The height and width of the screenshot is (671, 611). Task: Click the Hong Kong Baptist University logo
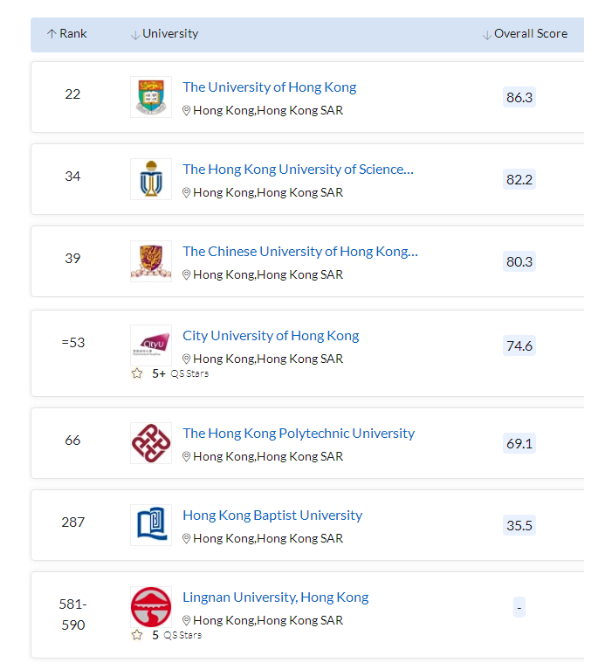click(151, 525)
